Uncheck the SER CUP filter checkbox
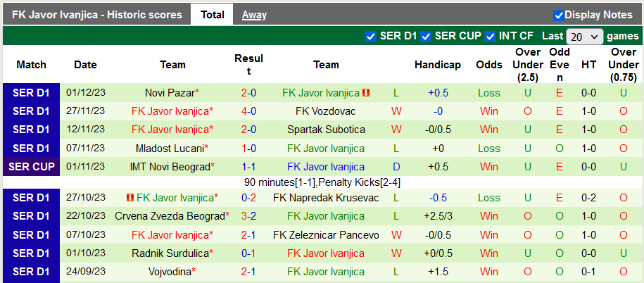 tap(426, 36)
